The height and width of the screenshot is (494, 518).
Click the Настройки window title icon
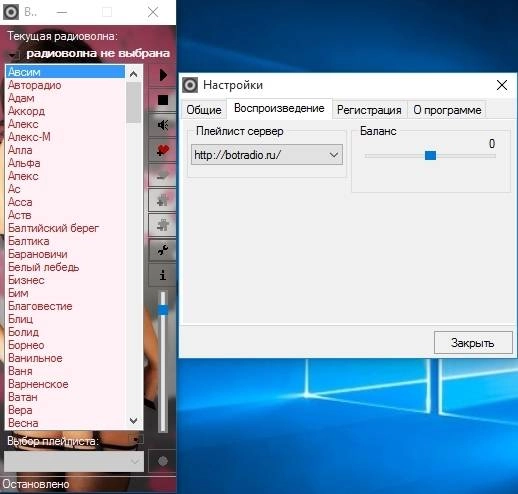(190, 85)
